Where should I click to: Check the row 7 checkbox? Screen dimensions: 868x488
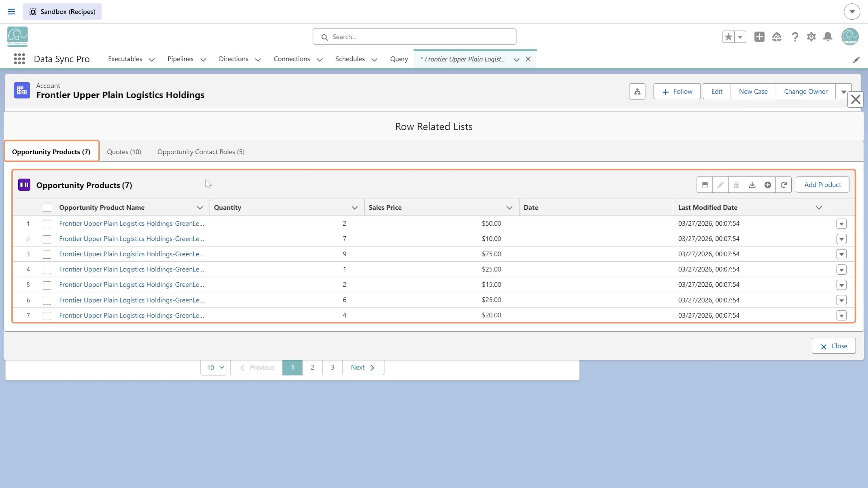(x=47, y=316)
